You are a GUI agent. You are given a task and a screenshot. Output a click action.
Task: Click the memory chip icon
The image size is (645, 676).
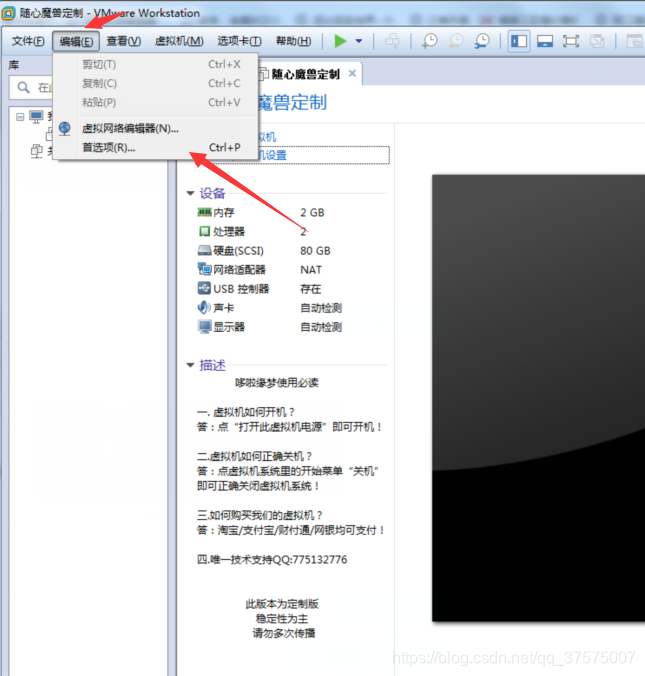point(204,212)
